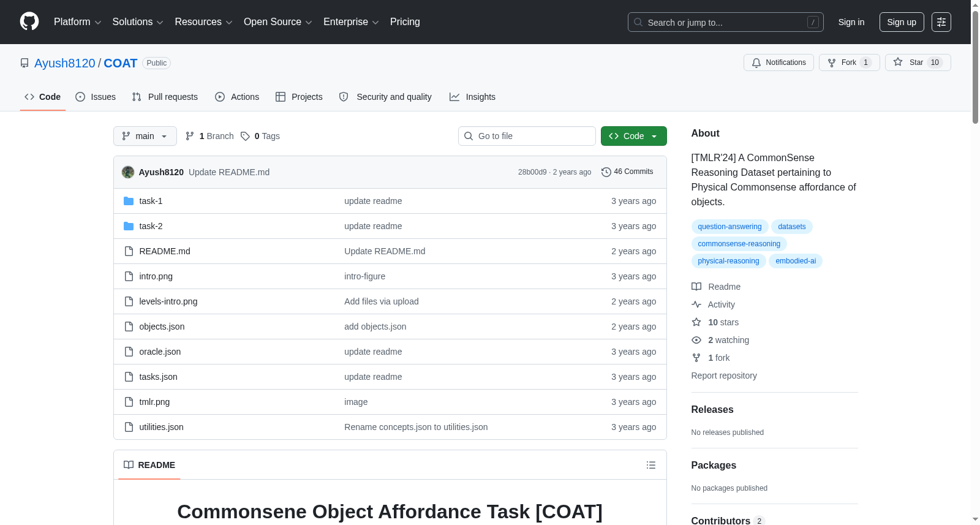Open the GitHub homepage logo
Screen dimensions: 980x525
(x=29, y=21)
